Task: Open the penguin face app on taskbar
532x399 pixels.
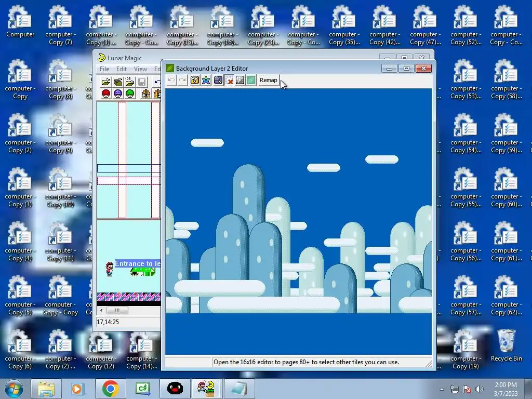Action: click(x=175, y=389)
